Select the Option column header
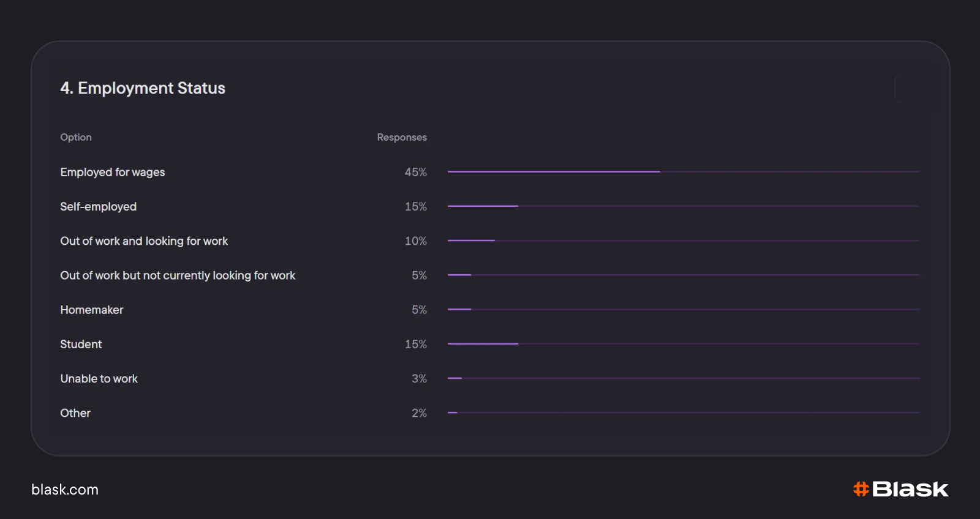The height and width of the screenshot is (519, 980). pos(76,137)
